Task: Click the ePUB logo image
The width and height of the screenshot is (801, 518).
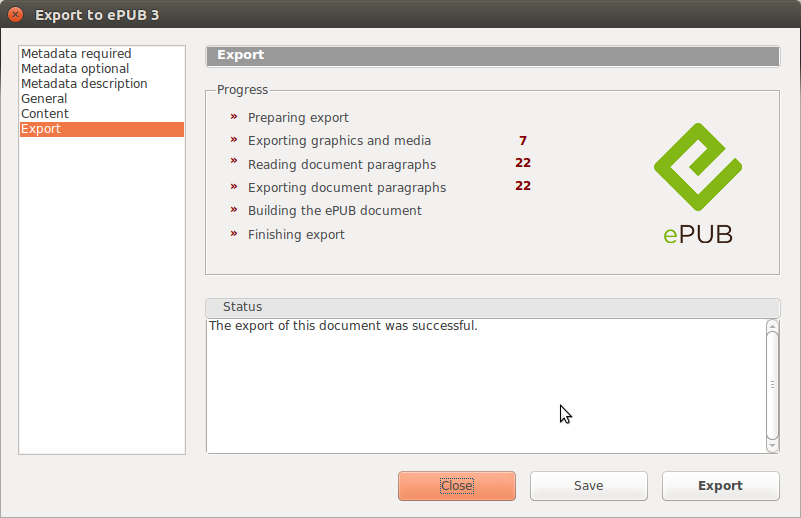Action: [698, 183]
